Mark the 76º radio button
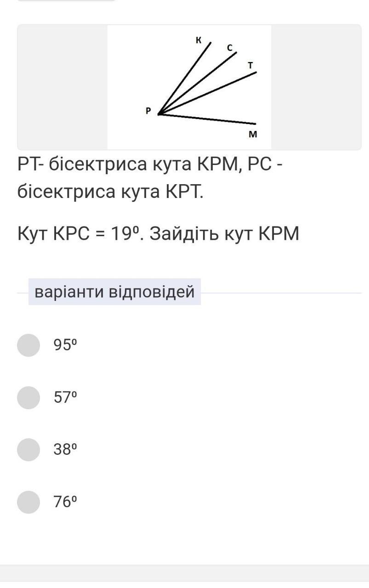Screen dimensions: 369x588 coord(28,502)
